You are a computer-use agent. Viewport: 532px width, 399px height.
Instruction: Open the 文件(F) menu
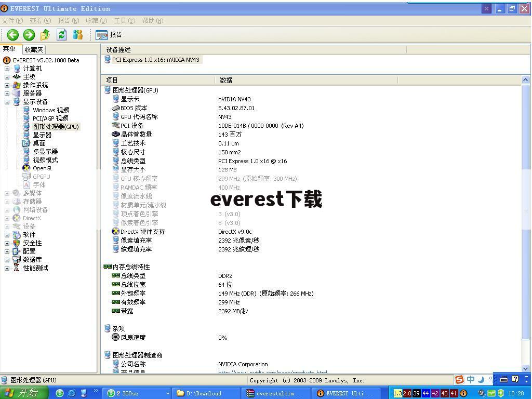point(12,21)
